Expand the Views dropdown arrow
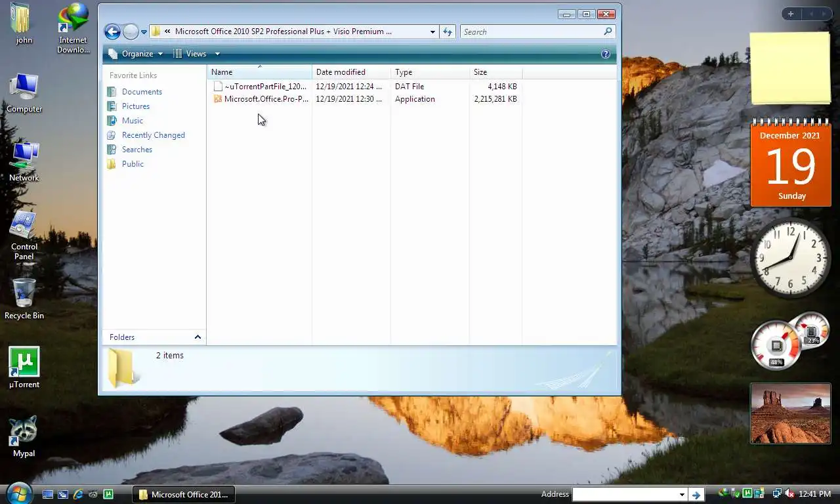 pyautogui.click(x=217, y=54)
